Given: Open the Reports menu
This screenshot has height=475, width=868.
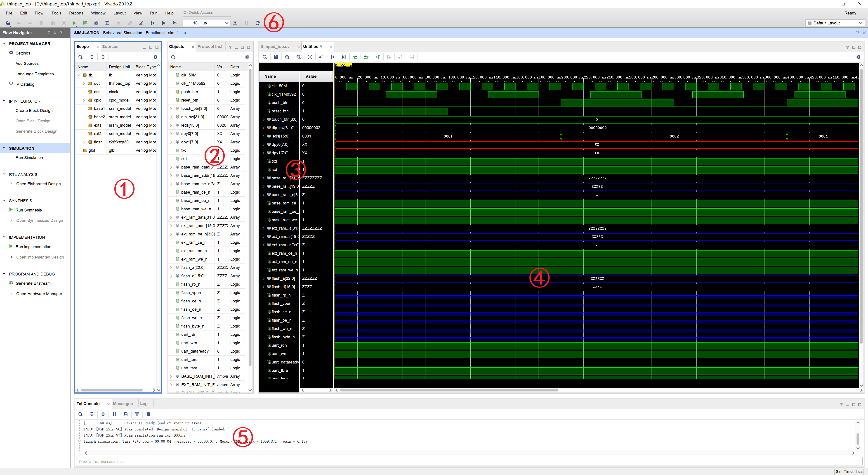Looking at the screenshot, I should pos(76,13).
